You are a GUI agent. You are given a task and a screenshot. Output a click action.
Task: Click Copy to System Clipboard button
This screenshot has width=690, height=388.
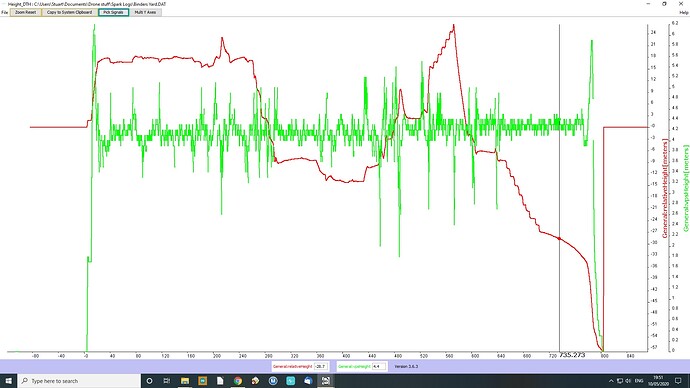coord(70,12)
